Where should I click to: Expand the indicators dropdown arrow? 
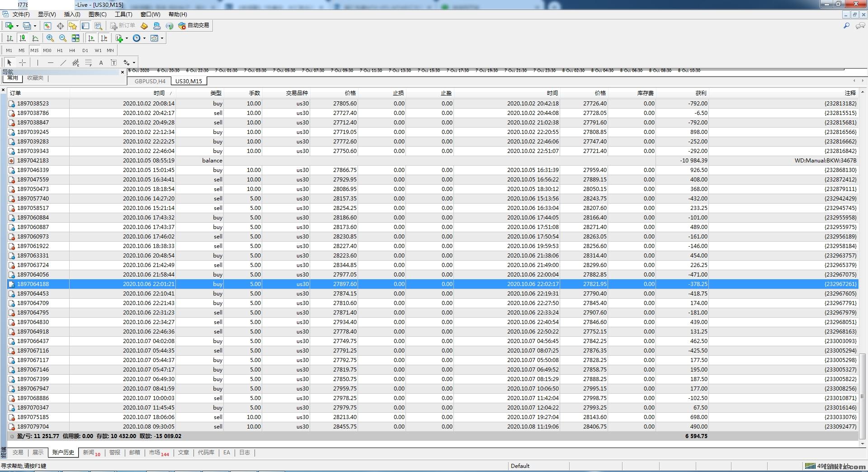127,38
